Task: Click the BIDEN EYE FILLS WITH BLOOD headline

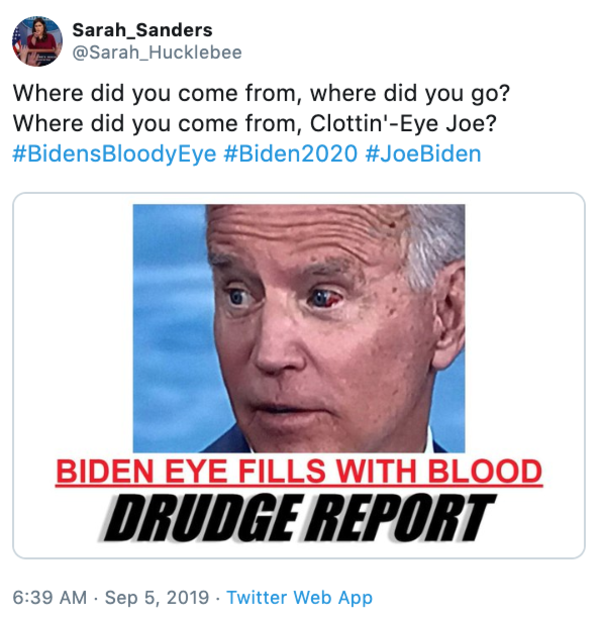Action: pyautogui.click(x=299, y=472)
